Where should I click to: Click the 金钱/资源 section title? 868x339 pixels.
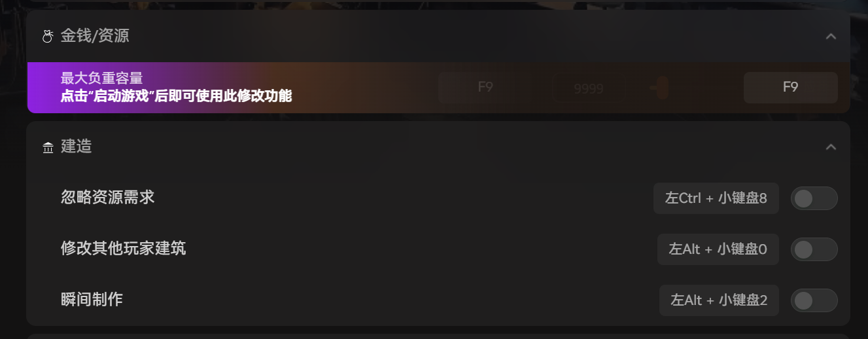pos(95,36)
